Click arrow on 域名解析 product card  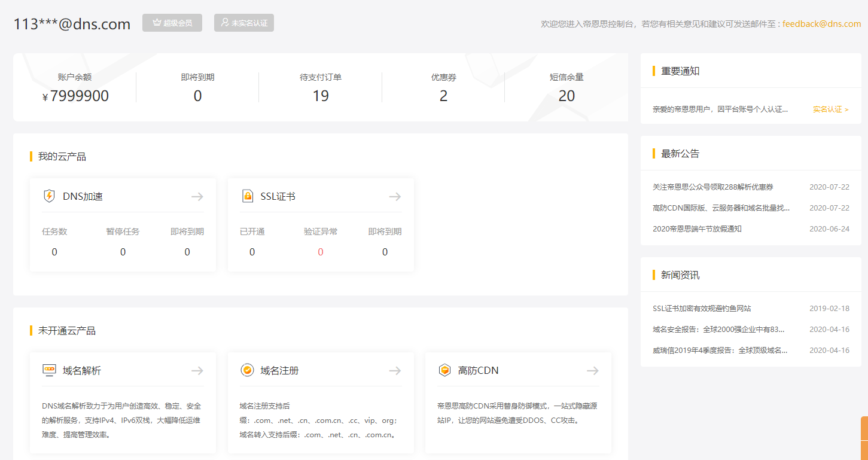197,371
